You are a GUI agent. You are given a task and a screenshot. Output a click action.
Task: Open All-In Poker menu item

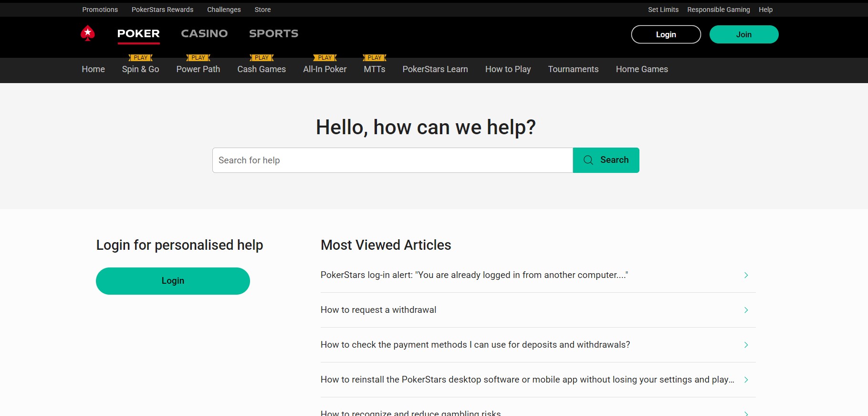[324, 69]
